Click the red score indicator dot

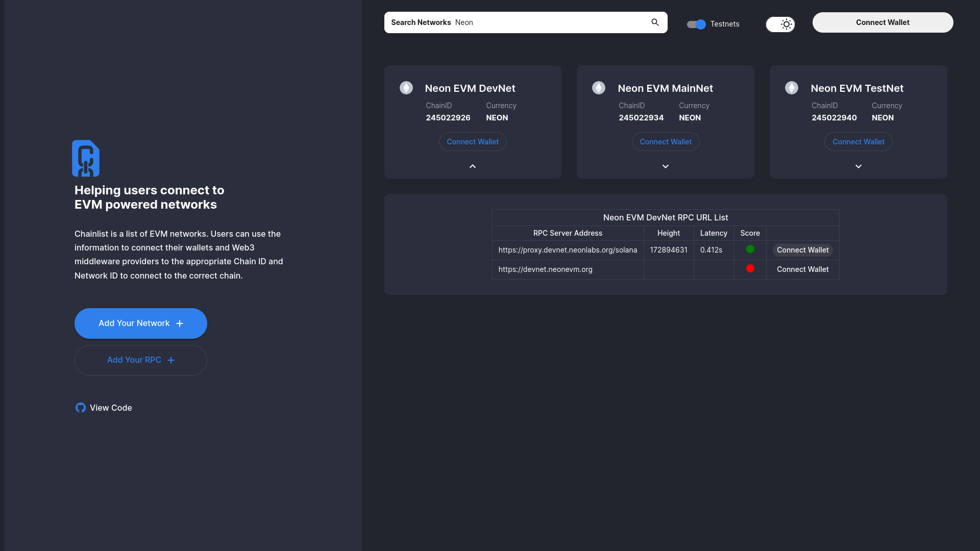pos(750,268)
